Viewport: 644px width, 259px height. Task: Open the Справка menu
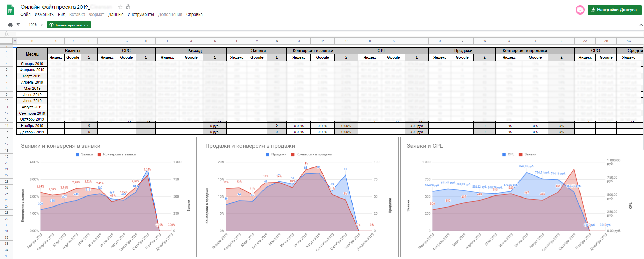click(x=194, y=15)
